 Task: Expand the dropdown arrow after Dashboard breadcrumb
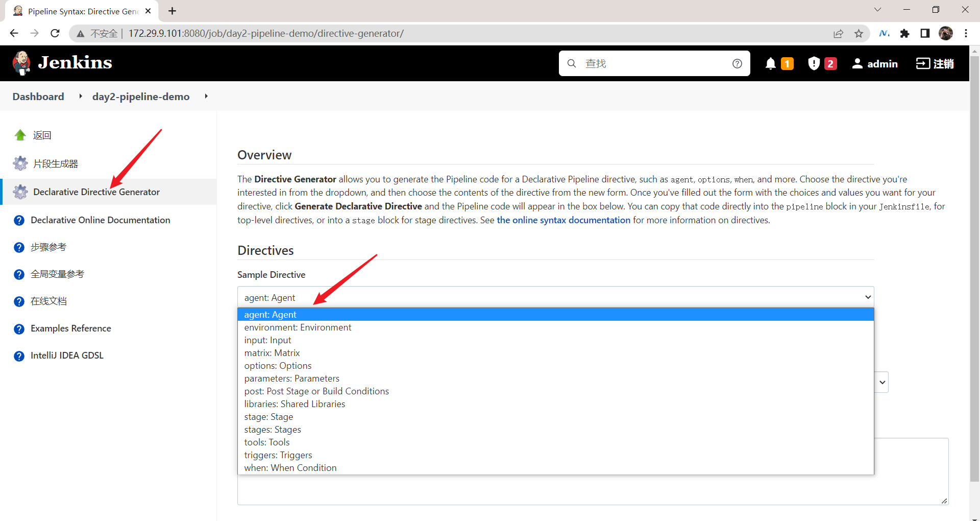pyautogui.click(x=81, y=96)
